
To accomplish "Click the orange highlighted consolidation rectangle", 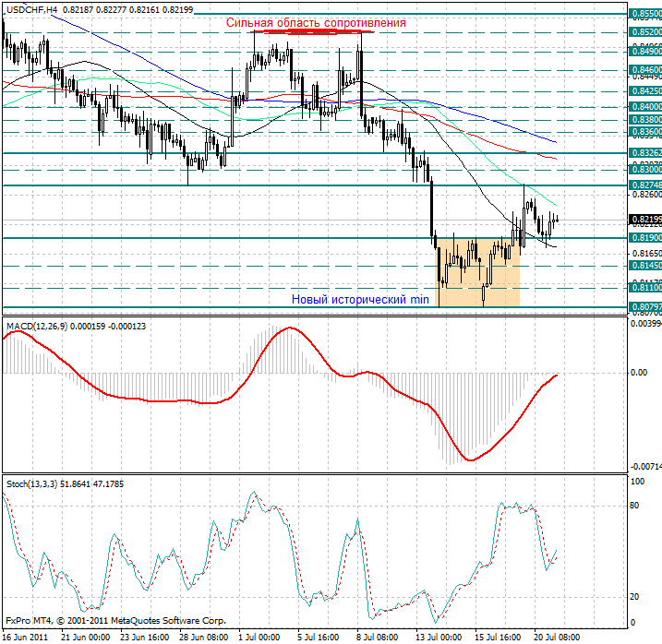I will pyautogui.click(x=477, y=272).
